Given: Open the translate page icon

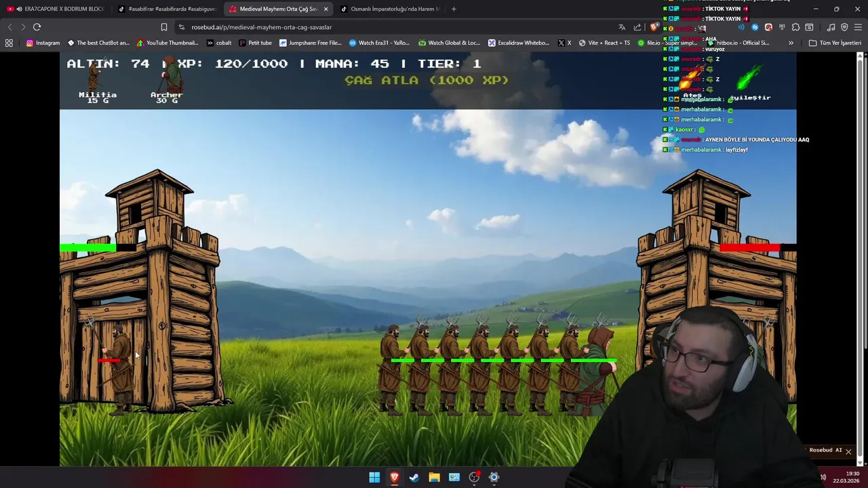Looking at the screenshot, I should coord(622,27).
